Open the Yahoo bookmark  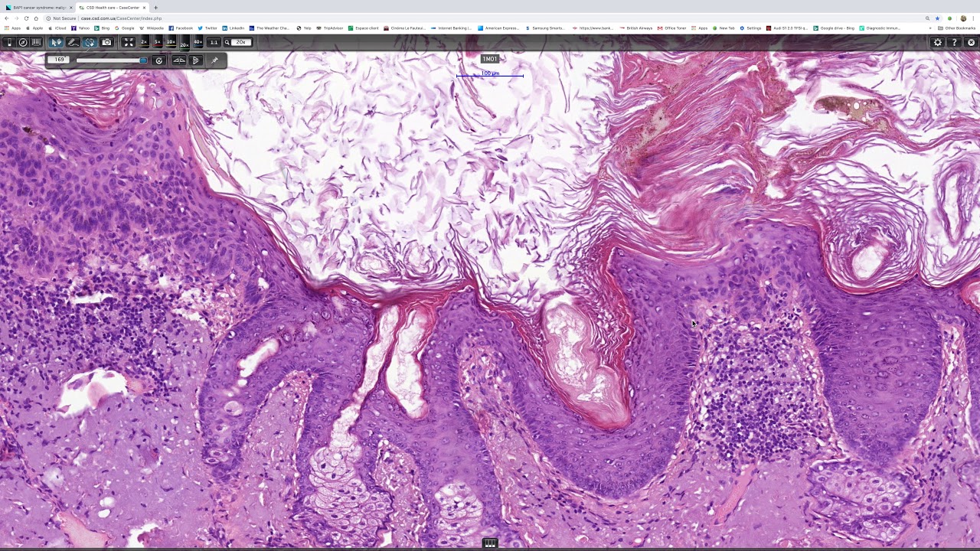[80, 28]
